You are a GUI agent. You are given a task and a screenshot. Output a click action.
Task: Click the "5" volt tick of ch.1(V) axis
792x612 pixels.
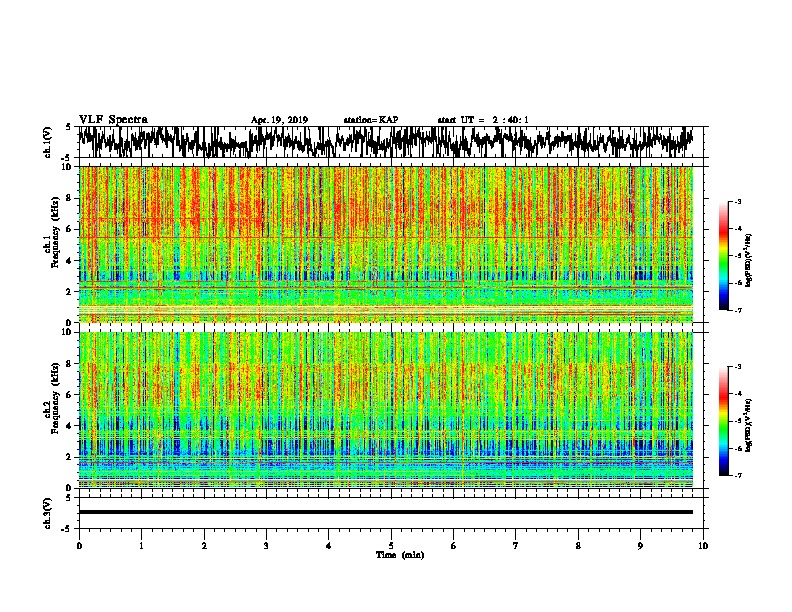68,127
